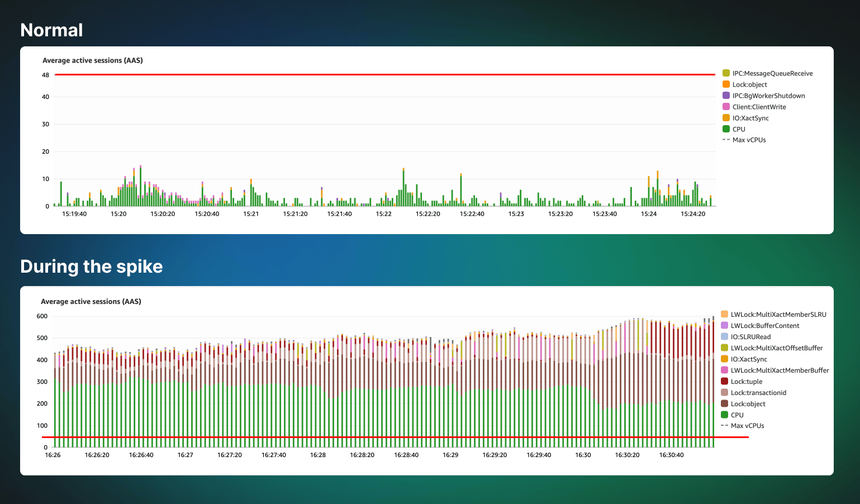The width and height of the screenshot is (860, 504).
Task: Click the Normal heading
Action: (51, 30)
